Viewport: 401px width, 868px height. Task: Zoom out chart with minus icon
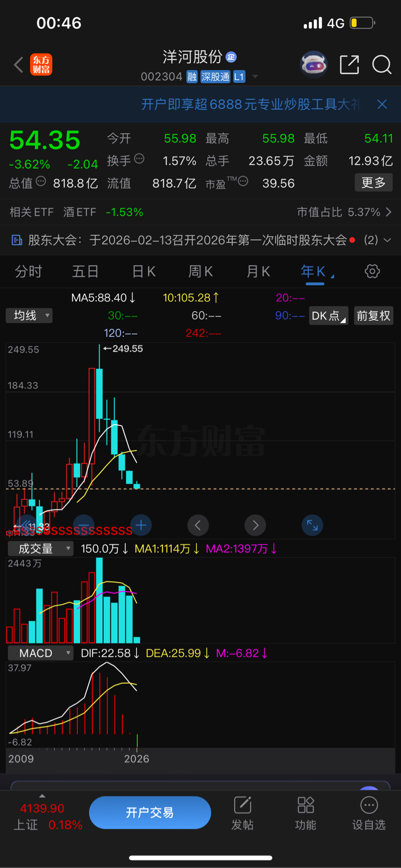pos(84,525)
